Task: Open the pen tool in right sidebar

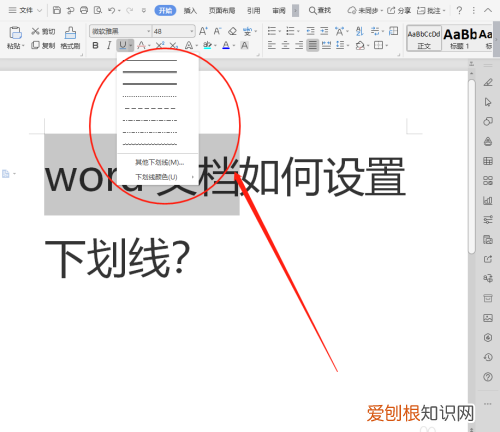Action: pyautogui.click(x=488, y=82)
